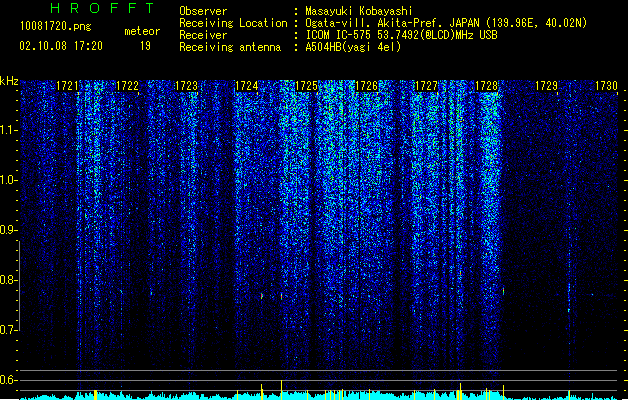Click the 0.8 frequency axis label

(x=9, y=280)
